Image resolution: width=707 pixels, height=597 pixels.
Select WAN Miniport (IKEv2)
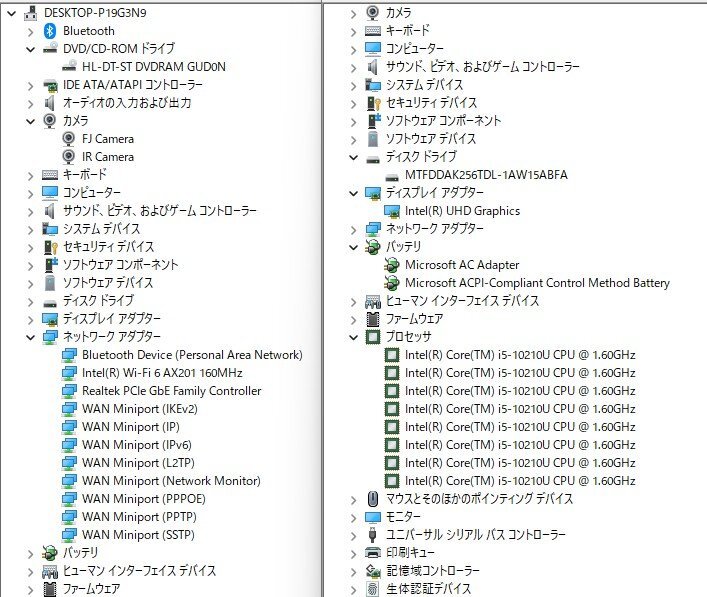click(x=140, y=409)
